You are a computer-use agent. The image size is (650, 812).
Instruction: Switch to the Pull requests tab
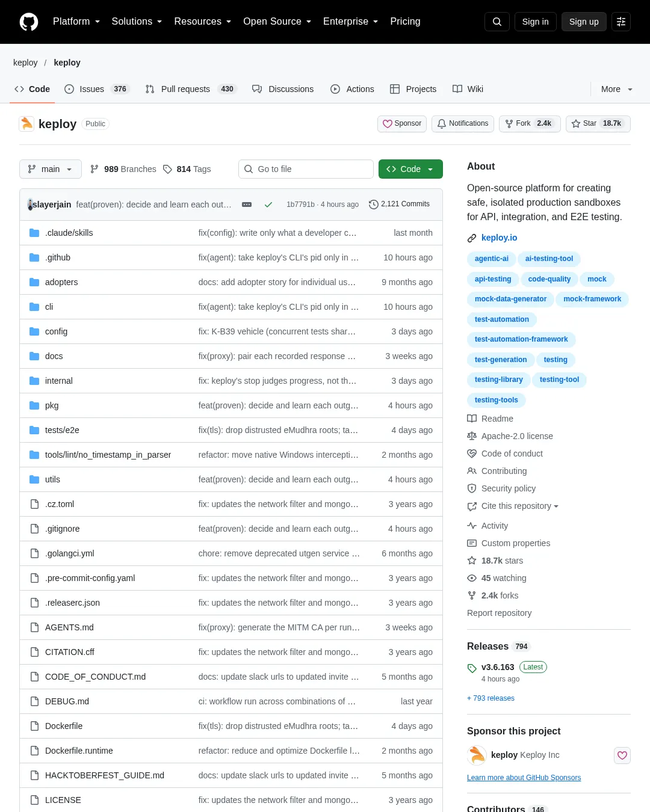tap(191, 89)
